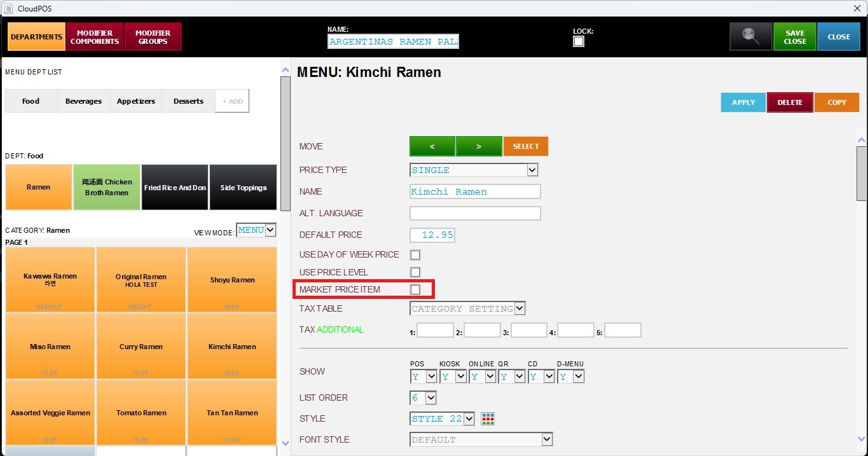Move item left with < button

(x=432, y=146)
